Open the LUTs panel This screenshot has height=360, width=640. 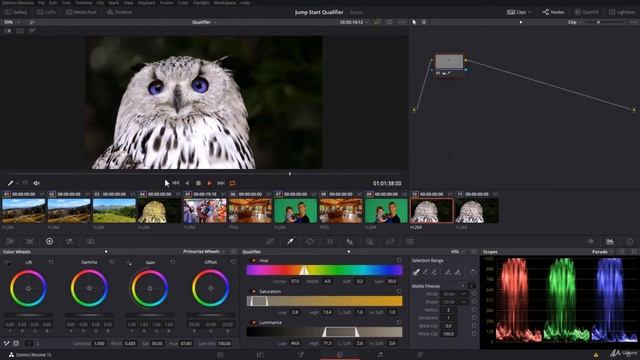tap(46, 12)
